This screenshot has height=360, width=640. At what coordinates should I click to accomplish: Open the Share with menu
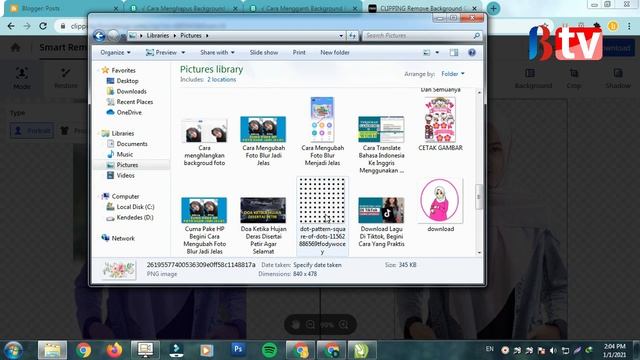tap(217, 53)
